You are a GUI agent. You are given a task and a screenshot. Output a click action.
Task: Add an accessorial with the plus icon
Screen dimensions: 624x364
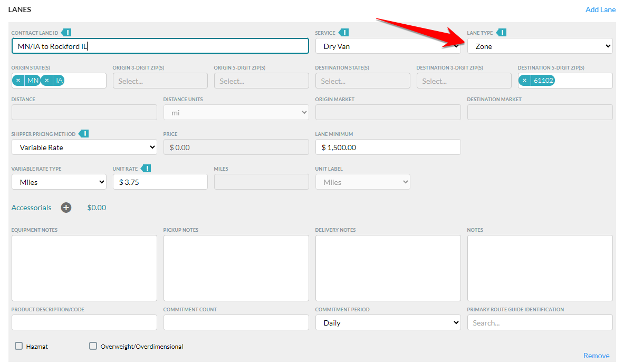coord(66,208)
